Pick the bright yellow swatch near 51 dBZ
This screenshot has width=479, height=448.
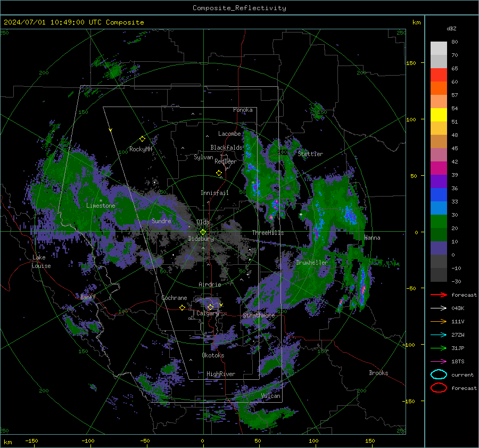439,115
